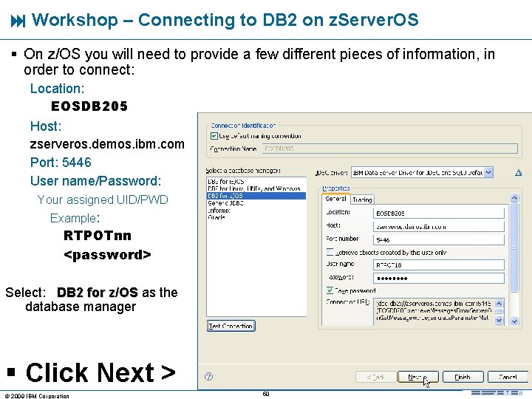Toggle Use default naming convention checkbox

click(214, 136)
